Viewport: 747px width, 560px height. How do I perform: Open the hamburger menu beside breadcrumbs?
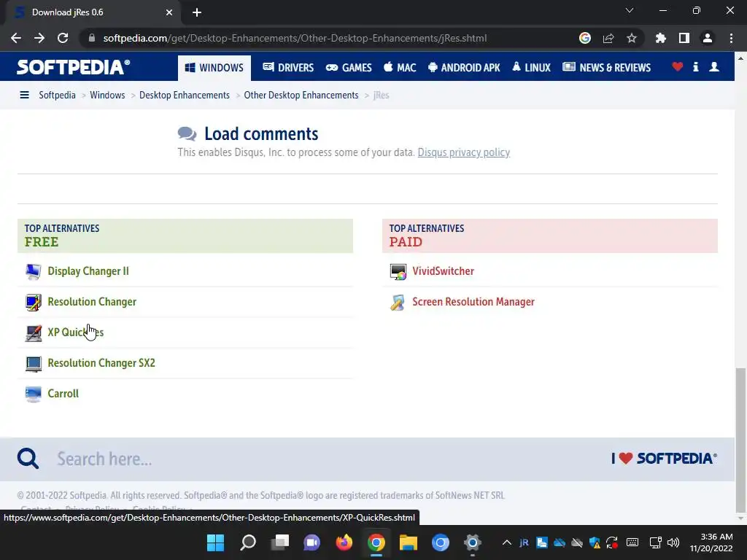click(x=24, y=96)
